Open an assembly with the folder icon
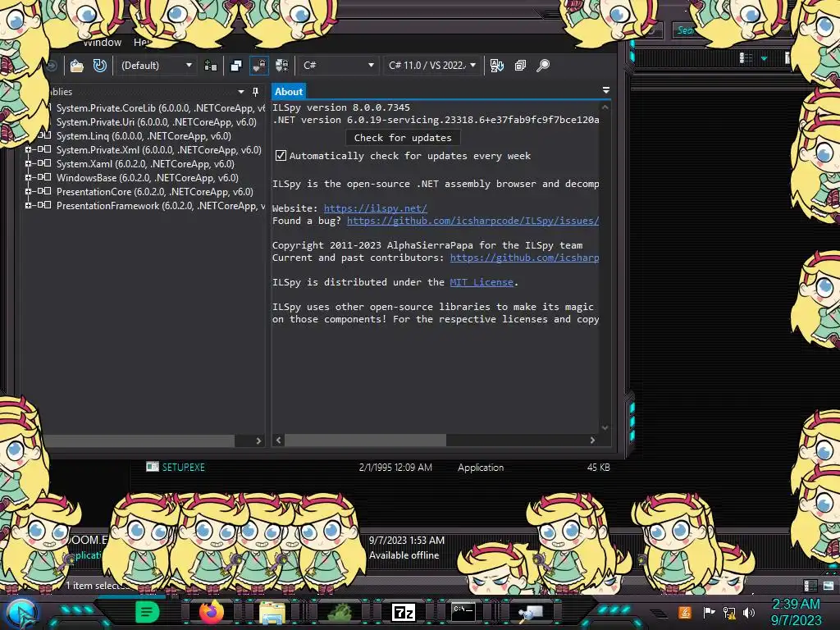Image resolution: width=840 pixels, height=630 pixels. coord(77,66)
